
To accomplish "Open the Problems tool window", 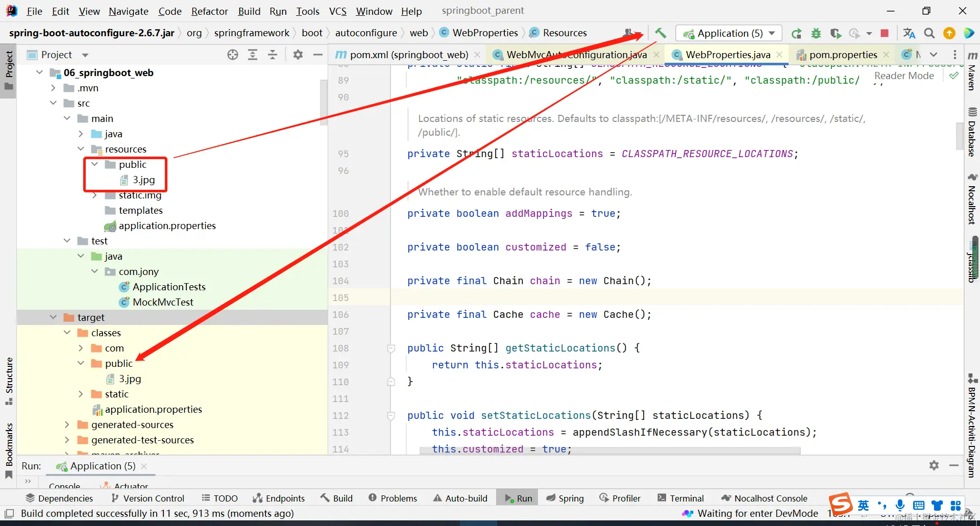I will click(393, 498).
